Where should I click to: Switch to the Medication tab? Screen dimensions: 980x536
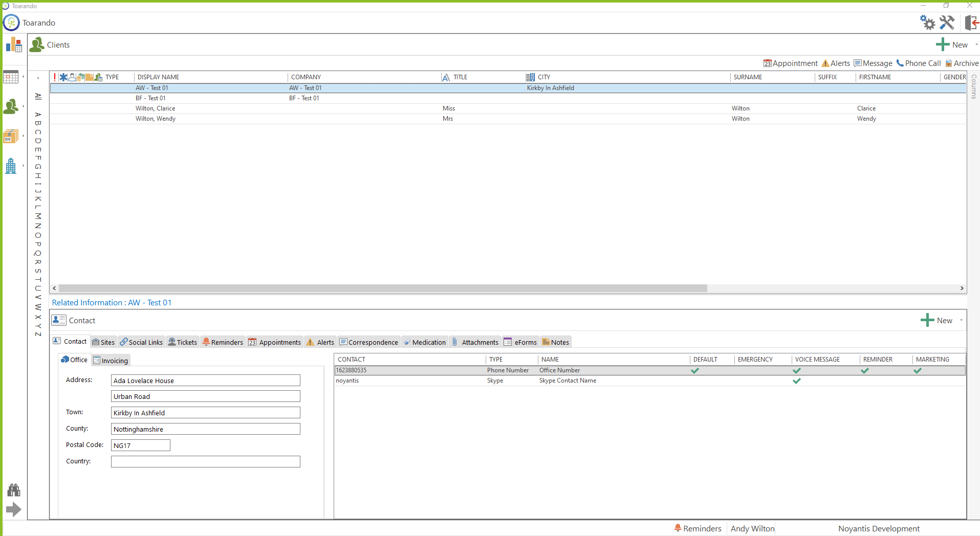[425, 342]
